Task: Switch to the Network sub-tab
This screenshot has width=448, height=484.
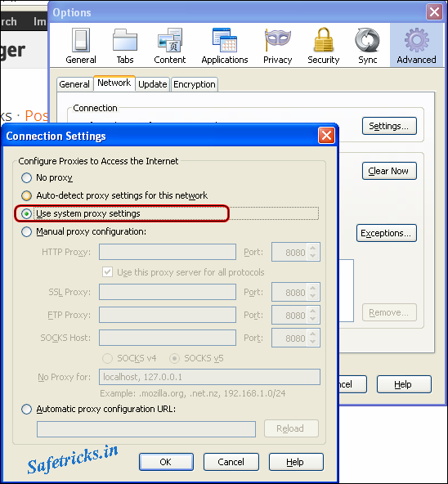Action: (114, 83)
